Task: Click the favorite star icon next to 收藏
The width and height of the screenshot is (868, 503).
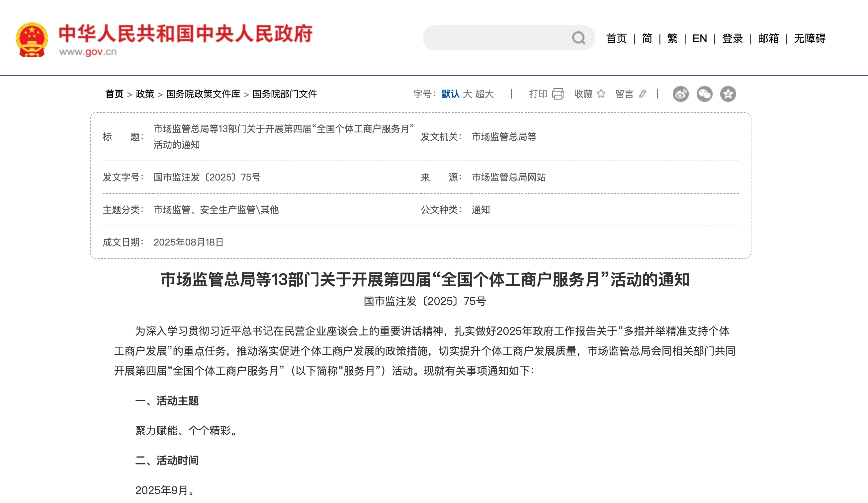Action: [601, 94]
